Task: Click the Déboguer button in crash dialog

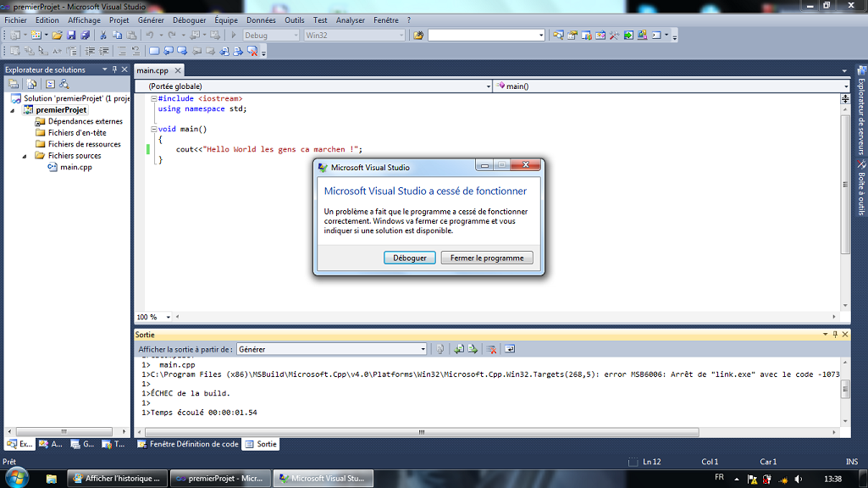Action: click(410, 258)
